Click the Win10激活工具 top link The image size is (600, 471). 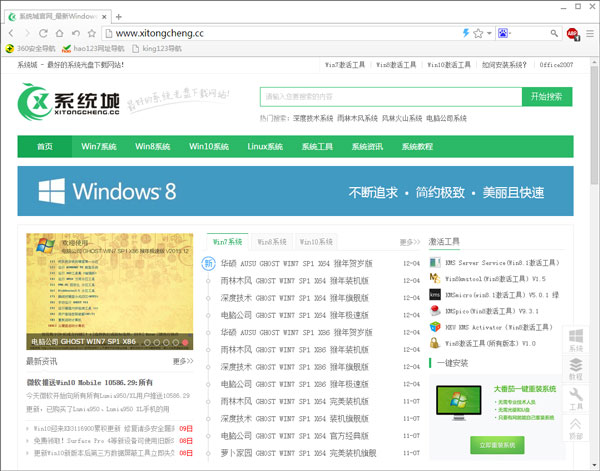449,65
